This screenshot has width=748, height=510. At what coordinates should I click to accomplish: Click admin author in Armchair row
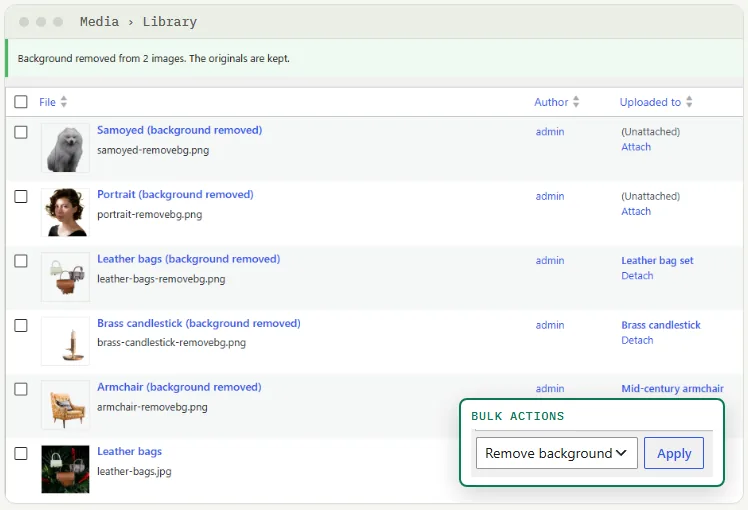click(550, 389)
